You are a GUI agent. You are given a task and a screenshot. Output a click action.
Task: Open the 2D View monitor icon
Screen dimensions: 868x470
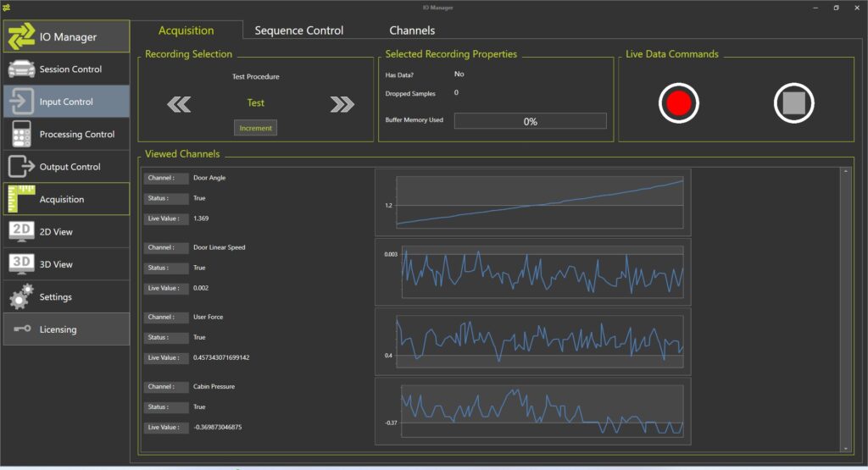[x=21, y=231]
